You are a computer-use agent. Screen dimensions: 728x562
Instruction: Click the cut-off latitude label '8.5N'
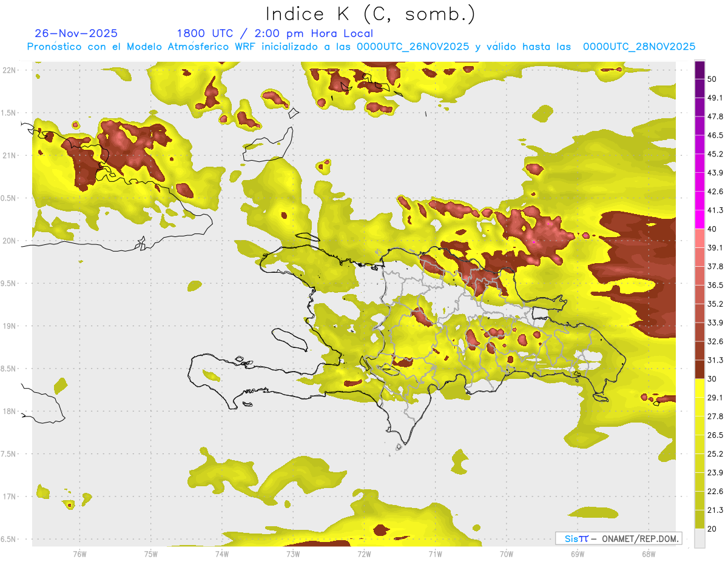point(8,369)
